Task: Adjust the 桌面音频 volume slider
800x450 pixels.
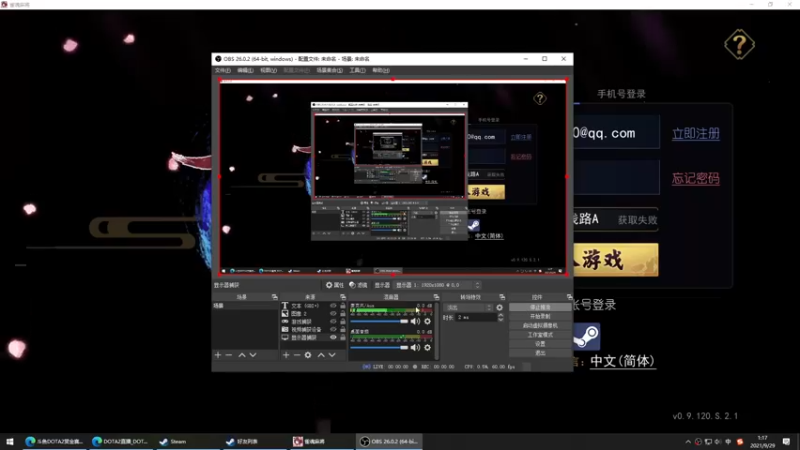Action: pyautogui.click(x=380, y=347)
